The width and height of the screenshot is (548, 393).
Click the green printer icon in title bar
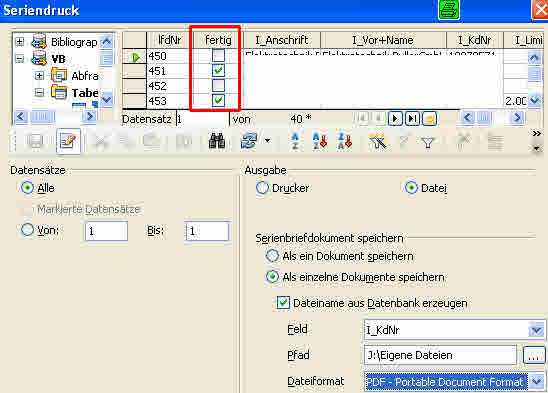tap(449, 9)
